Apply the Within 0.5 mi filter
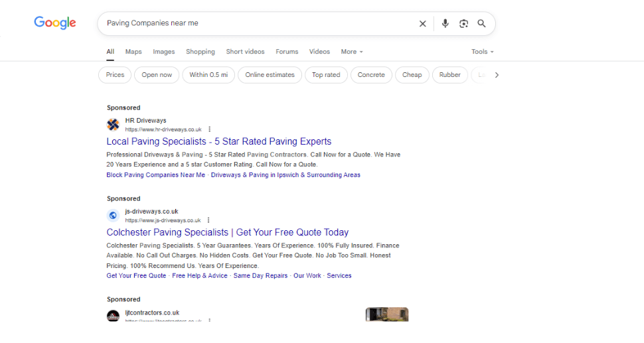This screenshot has height=343, width=644. [x=208, y=75]
